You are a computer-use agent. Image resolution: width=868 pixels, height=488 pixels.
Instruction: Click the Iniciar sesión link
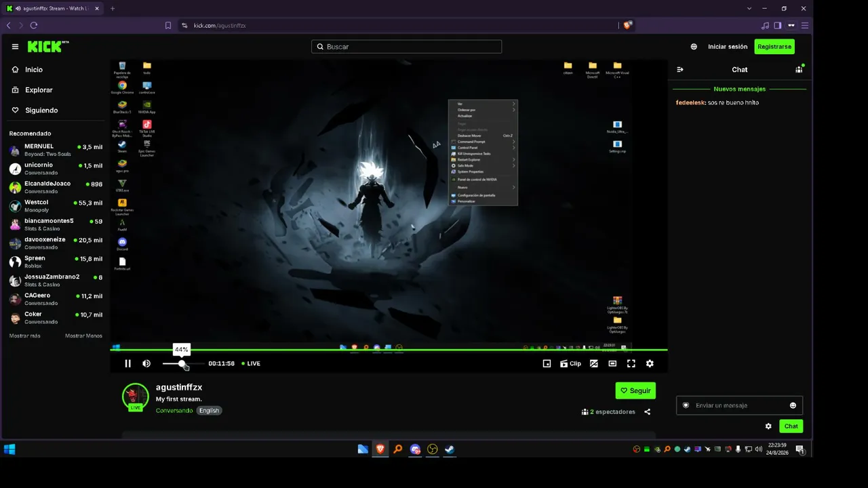[x=728, y=47]
